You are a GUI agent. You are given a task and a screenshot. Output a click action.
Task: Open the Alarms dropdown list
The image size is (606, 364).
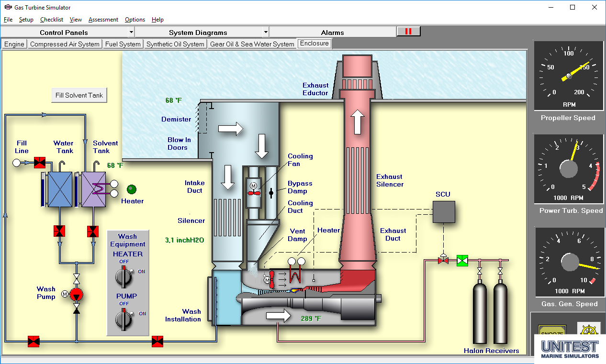pyautogui.click(x=332, y=33)
